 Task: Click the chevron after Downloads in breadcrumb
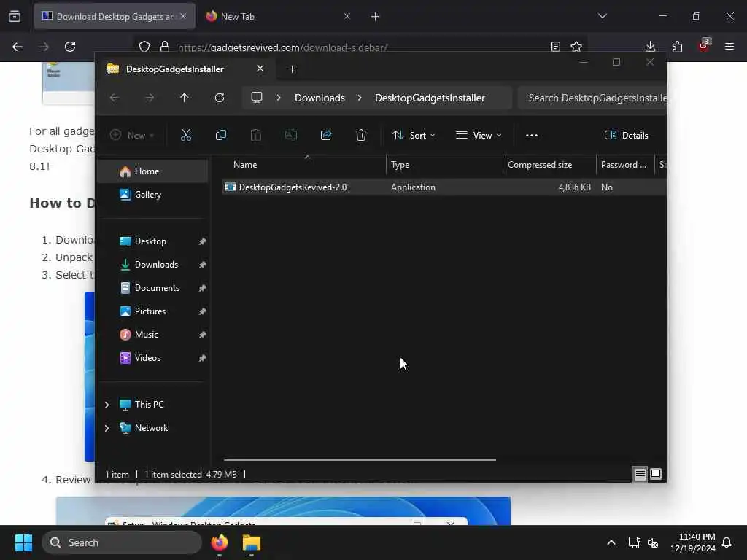[360, 98]
